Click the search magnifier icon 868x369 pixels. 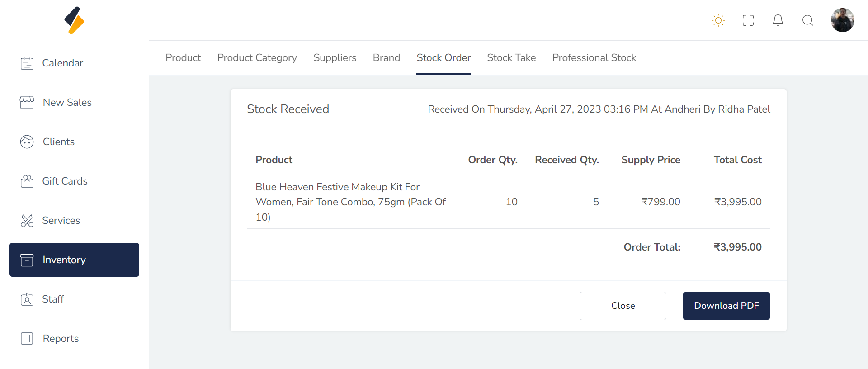[807, 20]
